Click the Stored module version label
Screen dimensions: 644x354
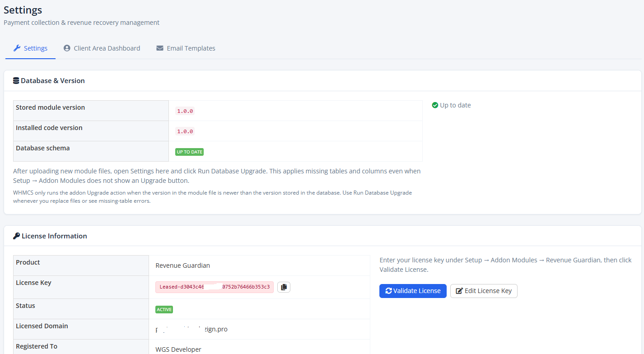coord(50,107)
